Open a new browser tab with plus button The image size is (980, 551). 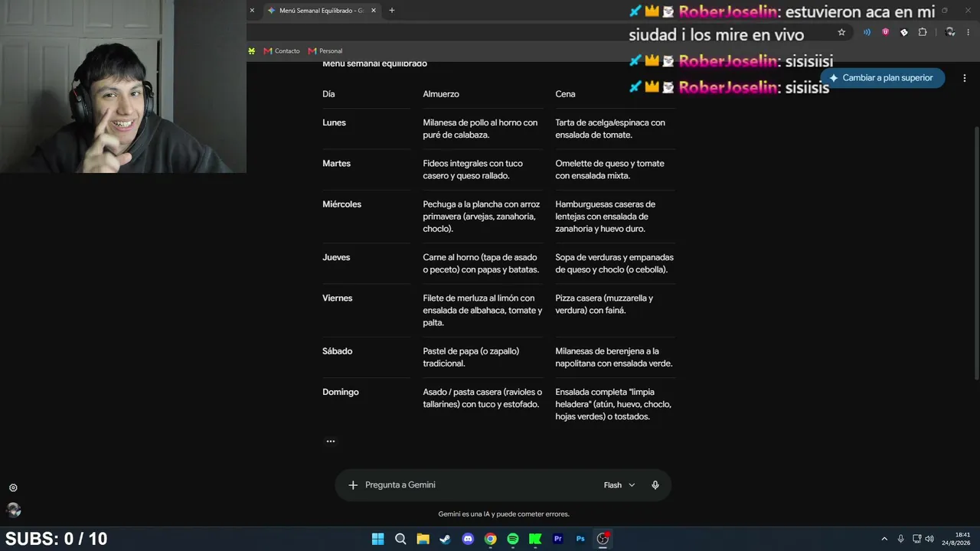(392, 11)
